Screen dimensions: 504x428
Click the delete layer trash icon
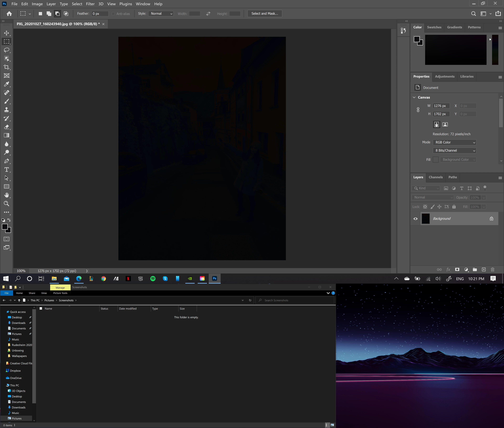493,270
